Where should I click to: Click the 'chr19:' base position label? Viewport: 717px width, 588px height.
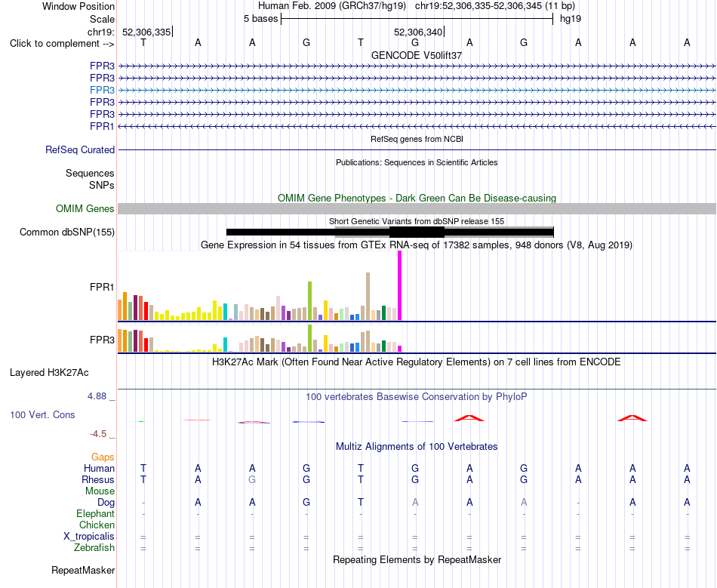click(101, 32)
